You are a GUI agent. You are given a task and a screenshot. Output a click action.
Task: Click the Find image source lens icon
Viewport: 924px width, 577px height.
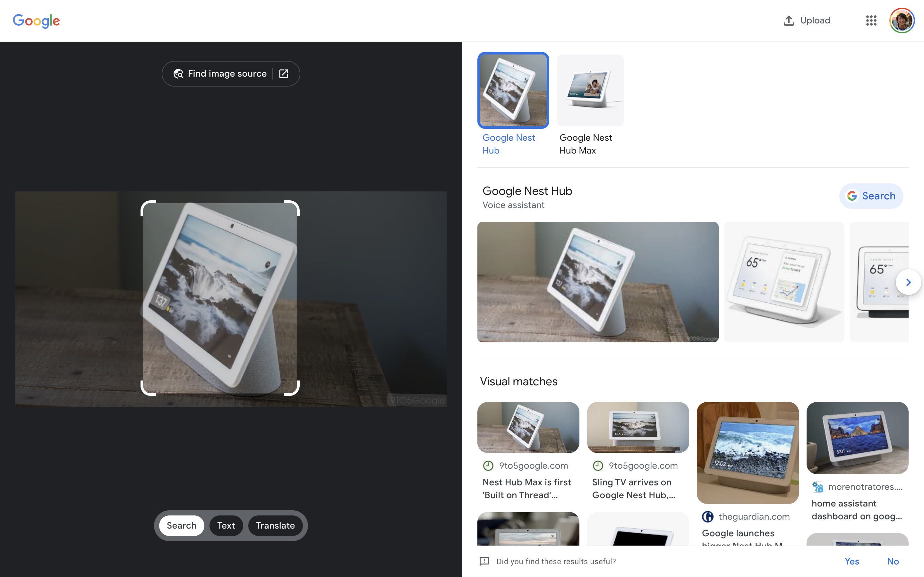pyautogui.click(x=178, y=74)
